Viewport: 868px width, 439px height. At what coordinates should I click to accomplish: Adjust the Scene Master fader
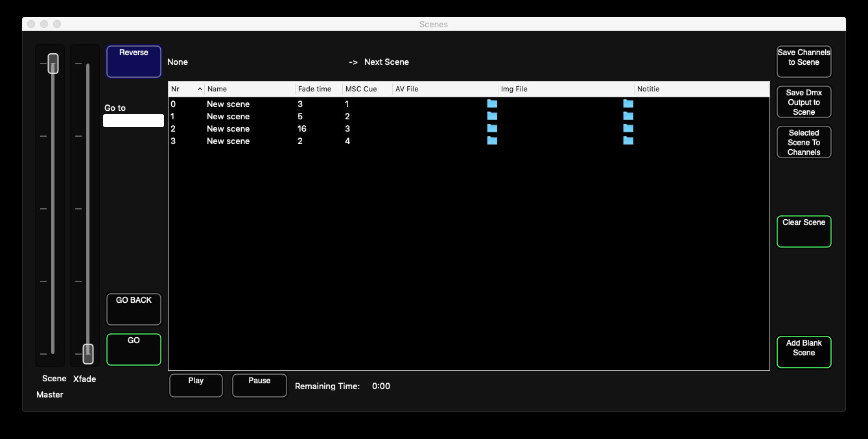pos(52,63)
